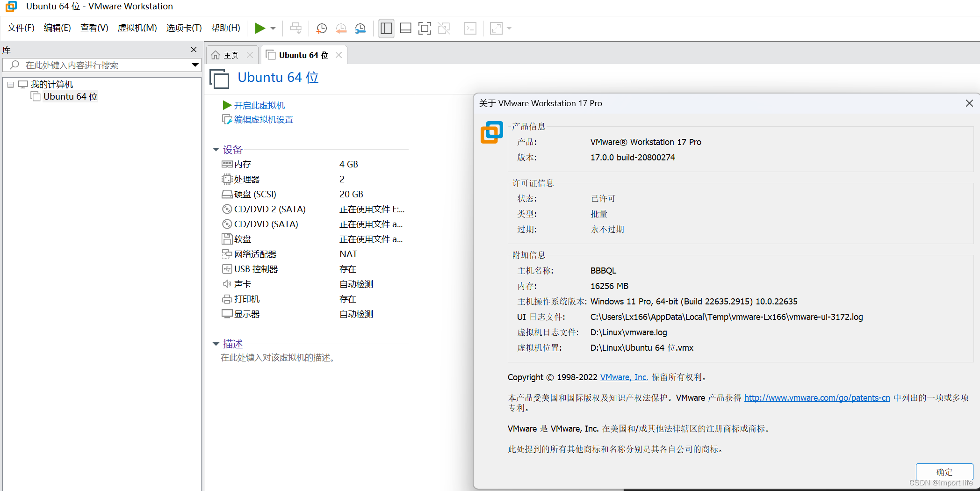
Task: Open the snapshot manager icon
Action: [360, 29]
